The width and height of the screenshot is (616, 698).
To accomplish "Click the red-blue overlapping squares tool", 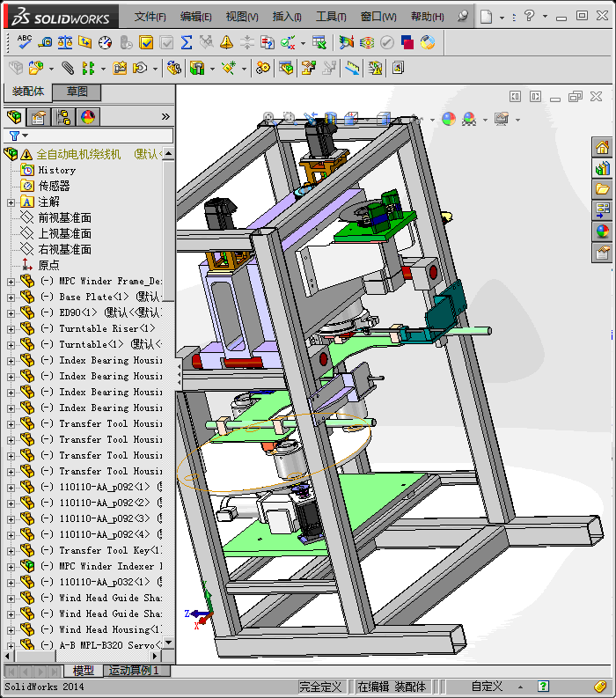I will (407, 42).
